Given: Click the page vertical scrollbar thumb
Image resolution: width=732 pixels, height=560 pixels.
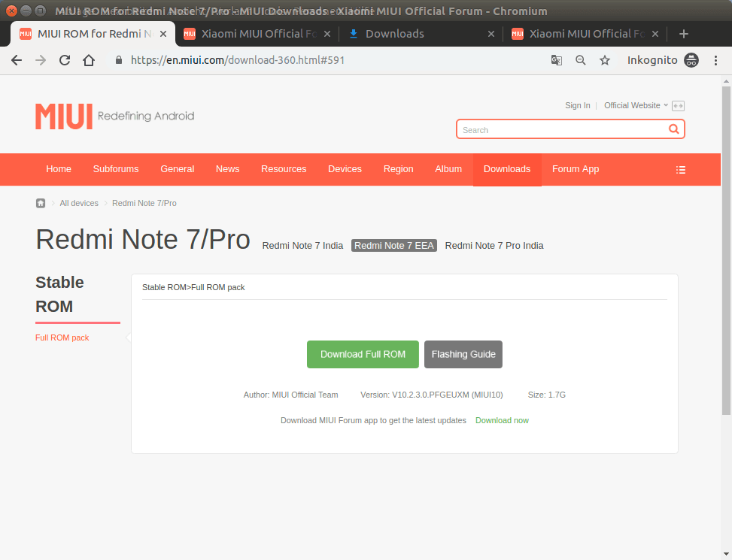Looking at the screenshot, I should click(x=726, y=250).
